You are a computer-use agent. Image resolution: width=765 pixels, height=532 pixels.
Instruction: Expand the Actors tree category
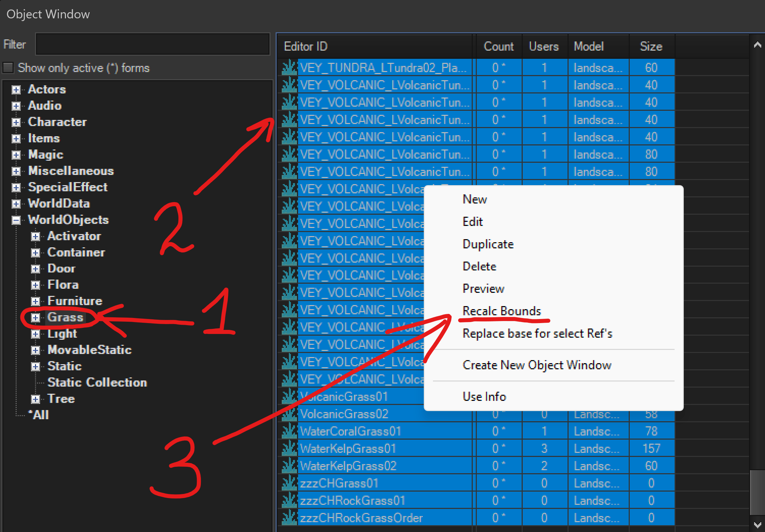click(16, 90)
